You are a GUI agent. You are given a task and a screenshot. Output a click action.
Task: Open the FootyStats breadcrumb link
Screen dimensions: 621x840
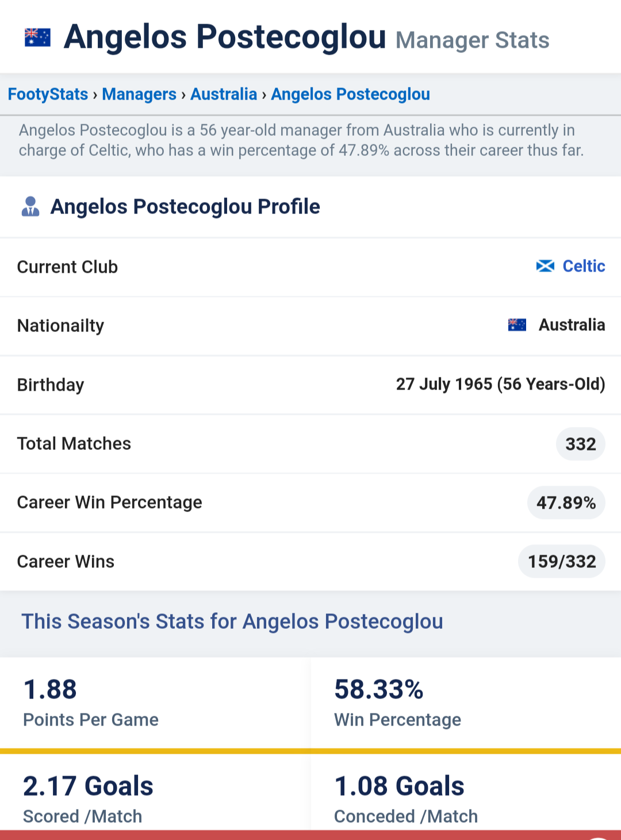pyautogui.click(x=48, y=94)
